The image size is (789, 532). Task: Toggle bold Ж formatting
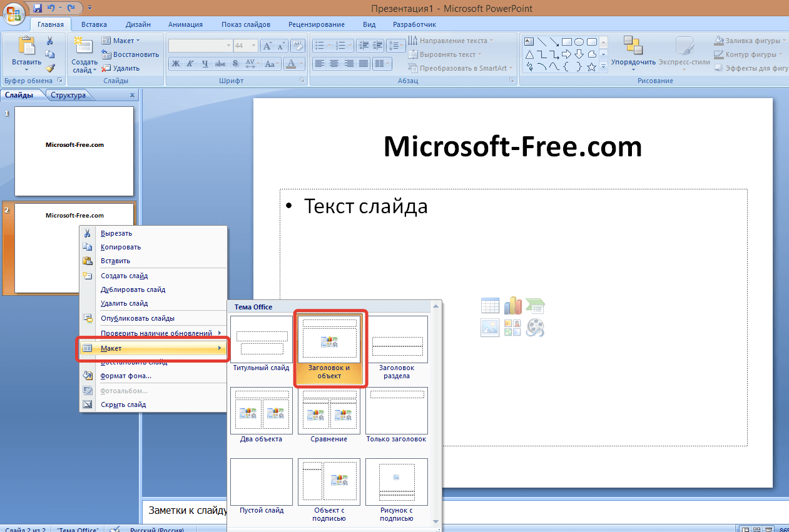176,63
